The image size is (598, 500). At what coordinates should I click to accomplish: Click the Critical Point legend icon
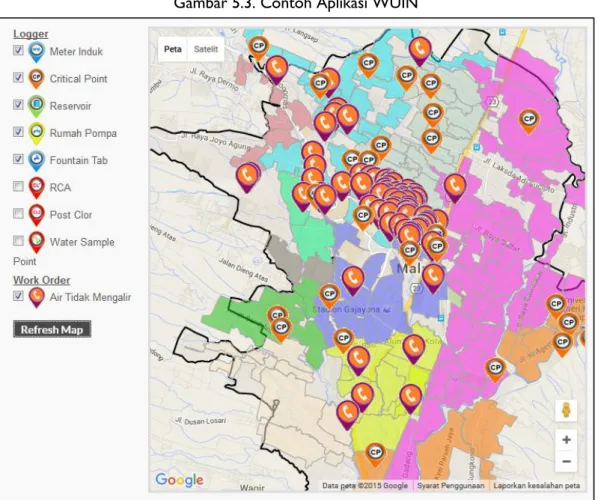tap(37, 79)
